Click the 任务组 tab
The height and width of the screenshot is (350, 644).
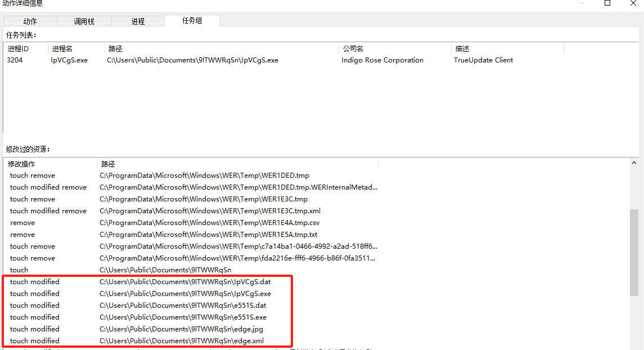pos(192,21)
